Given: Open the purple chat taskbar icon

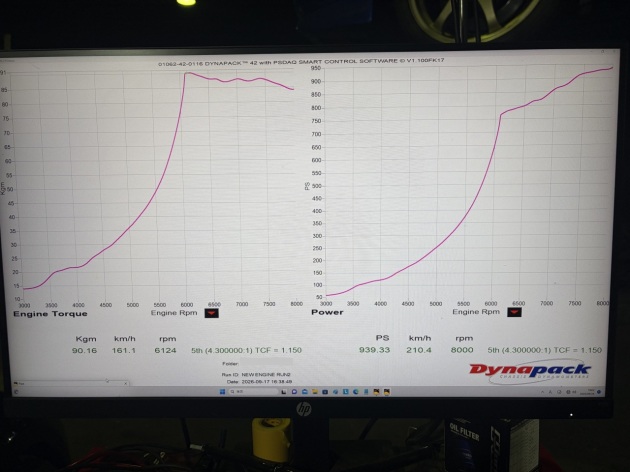Looking at the screenshot, I should 294,392.
